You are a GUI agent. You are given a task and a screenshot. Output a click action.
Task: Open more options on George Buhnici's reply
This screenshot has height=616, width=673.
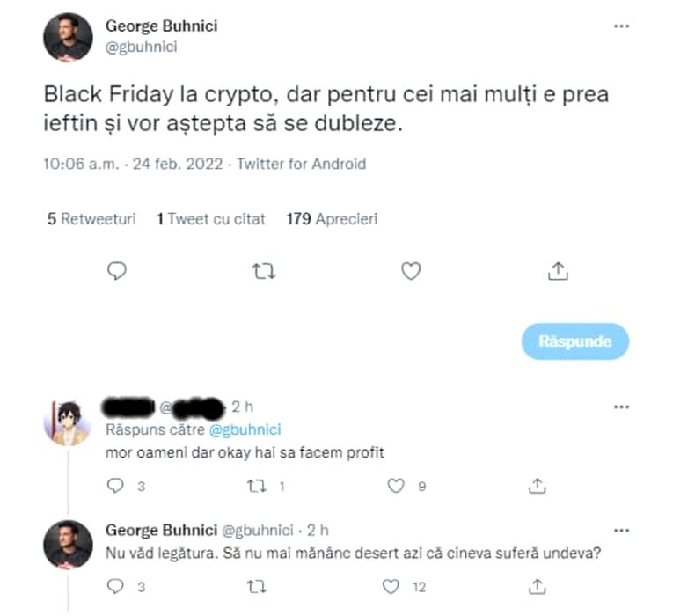coord(621,530)
